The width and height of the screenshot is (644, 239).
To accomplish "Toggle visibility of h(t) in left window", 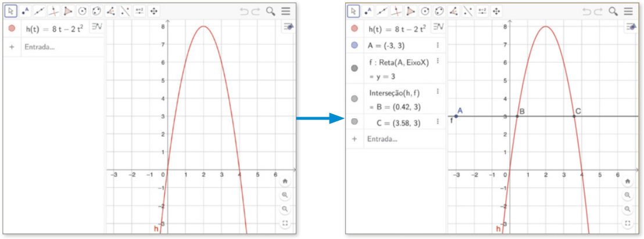I will (12, 28).
